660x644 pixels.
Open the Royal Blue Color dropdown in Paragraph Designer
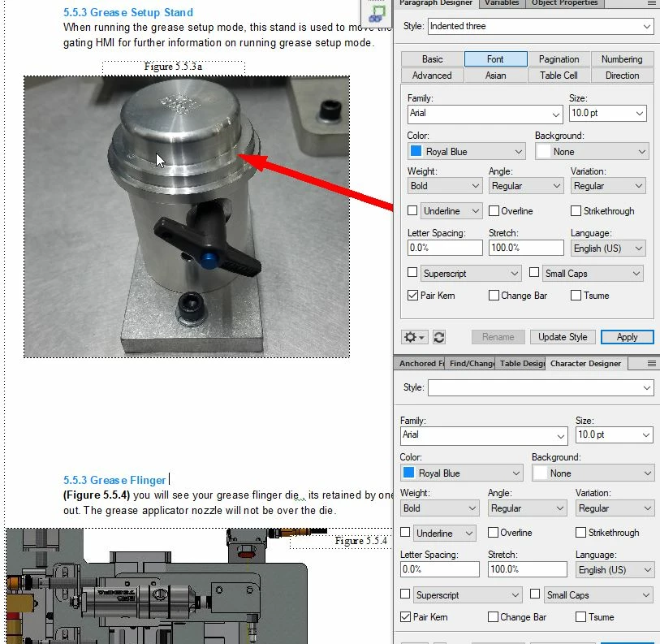[466, 152]
